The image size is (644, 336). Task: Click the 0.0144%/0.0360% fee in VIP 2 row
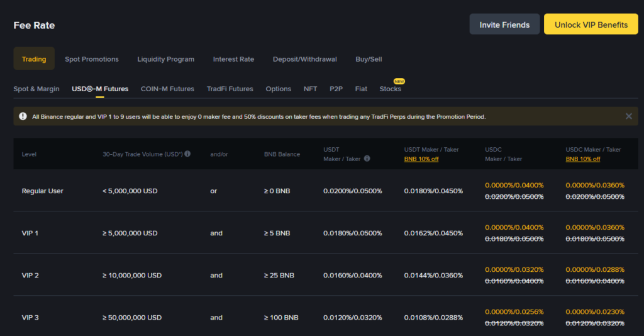click(x=433, y=275)
